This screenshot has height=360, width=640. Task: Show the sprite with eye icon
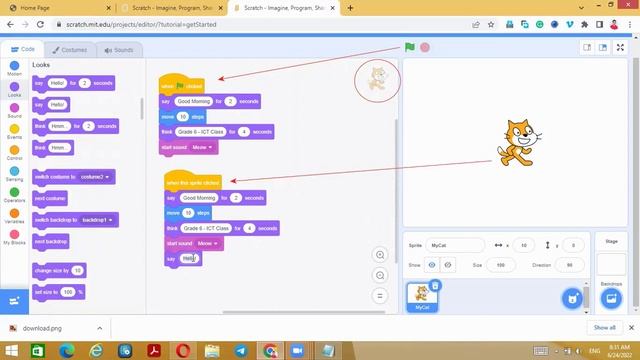point(432,265)
